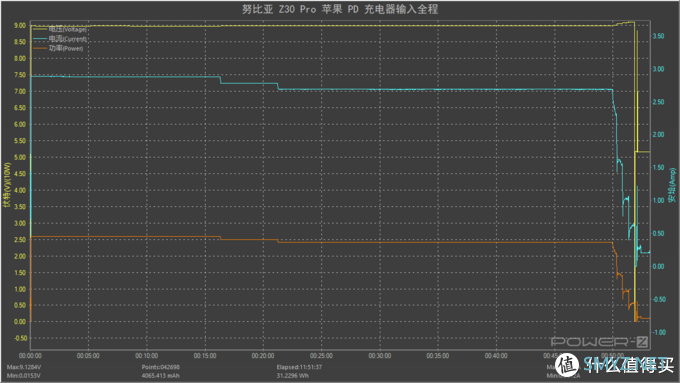The image size is (680, 383).
Task: Click the Max:9.1284V status readout
Action: click(x=24, y=367)
